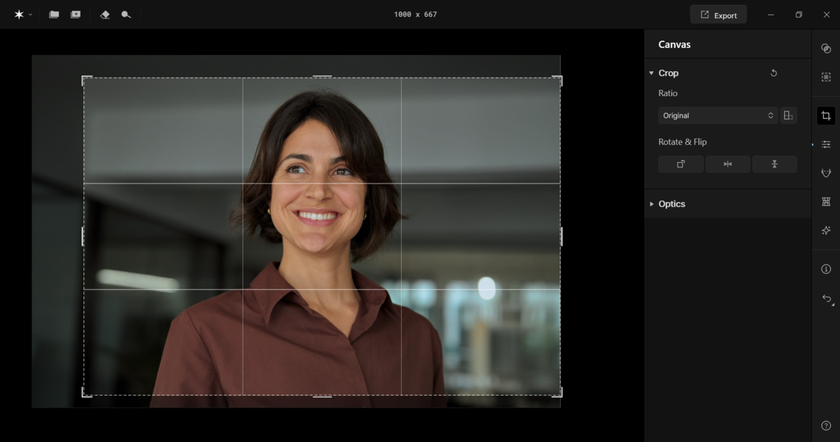Click the overlapping circles icon in sidebar

826,48
